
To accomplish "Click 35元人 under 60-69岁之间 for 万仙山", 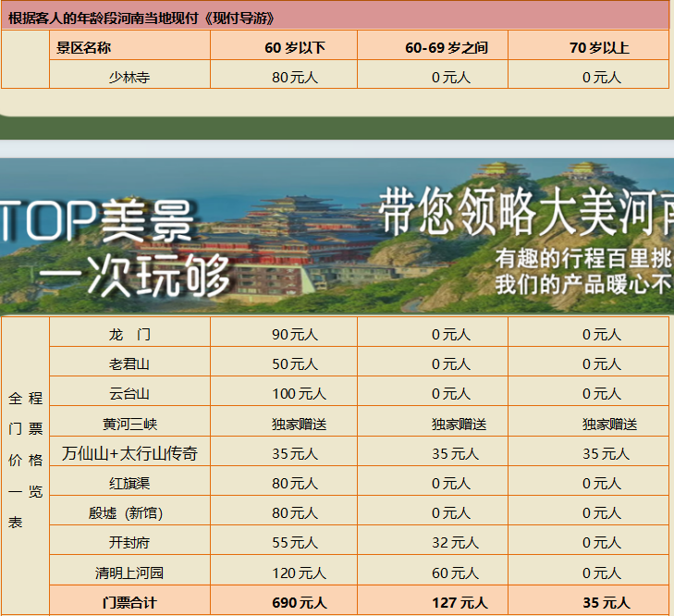I will click(x=455, y=453).
